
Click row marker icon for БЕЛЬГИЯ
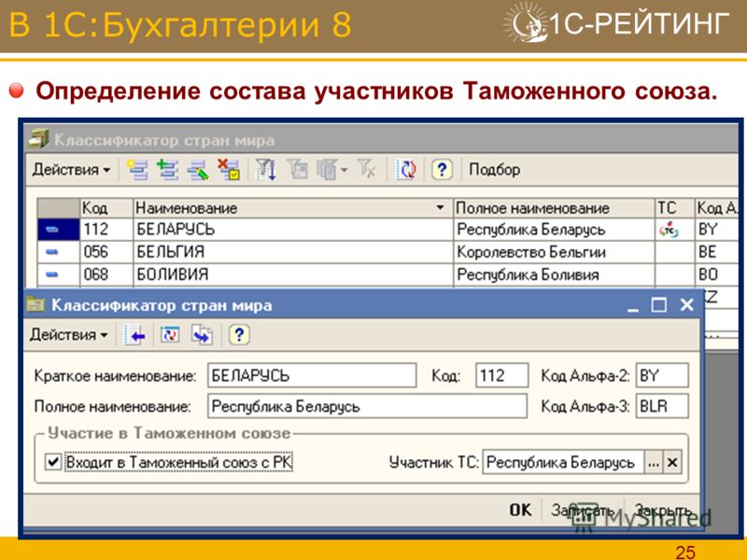coord(52,252)
